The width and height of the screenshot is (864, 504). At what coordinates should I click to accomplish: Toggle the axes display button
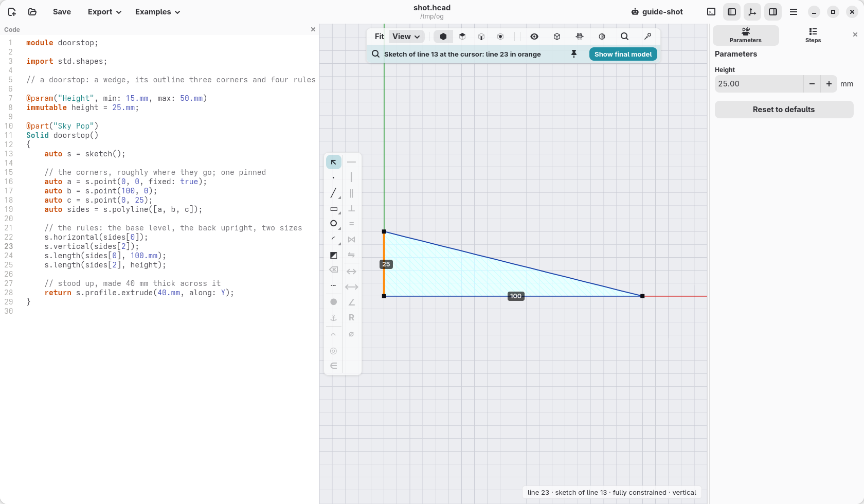752,12
